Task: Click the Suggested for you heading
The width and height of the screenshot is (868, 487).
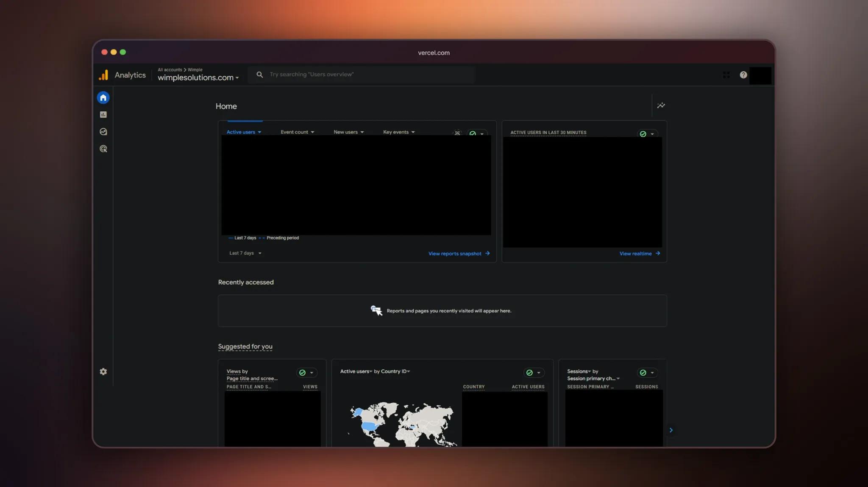Action: pyautogui.click(x=245, y=346)
